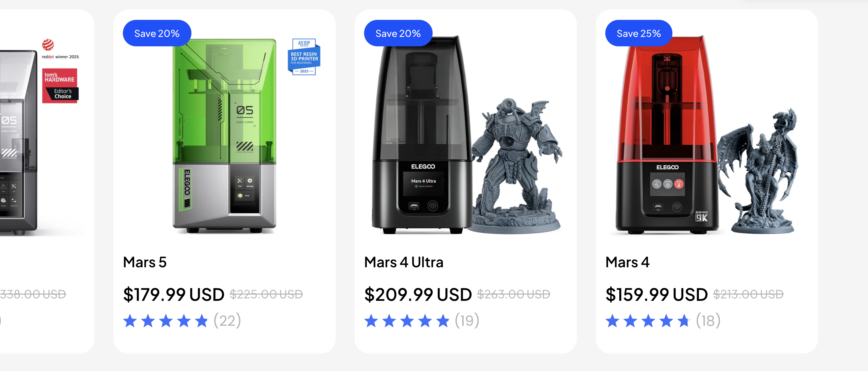Open the Mars 4 product title
Screen dimensions: 868x371
[x=627, y=262]
